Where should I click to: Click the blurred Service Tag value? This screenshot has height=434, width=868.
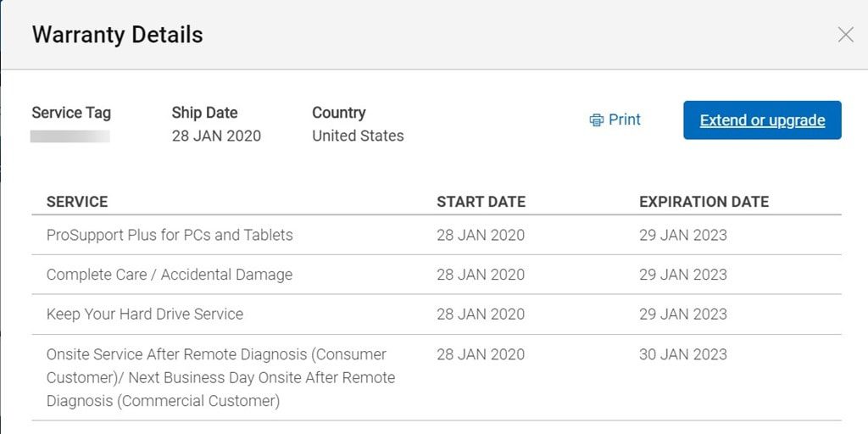pyautogui.click(x=70, y=136)
